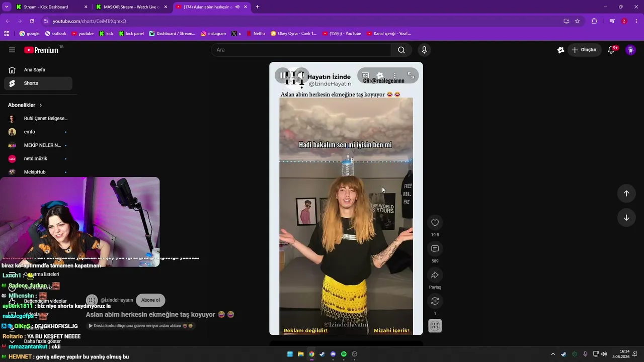Open Ruhi Çenet Belgesel subscription
The image size is (644, 362).
[38, 119]
